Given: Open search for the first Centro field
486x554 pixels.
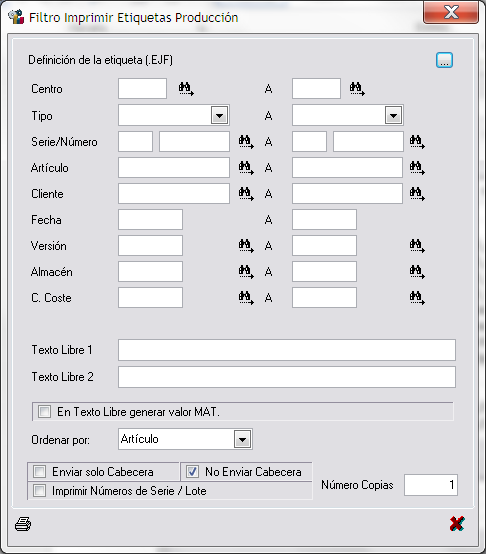Looking at the screenshot, I should click(186, 88).
